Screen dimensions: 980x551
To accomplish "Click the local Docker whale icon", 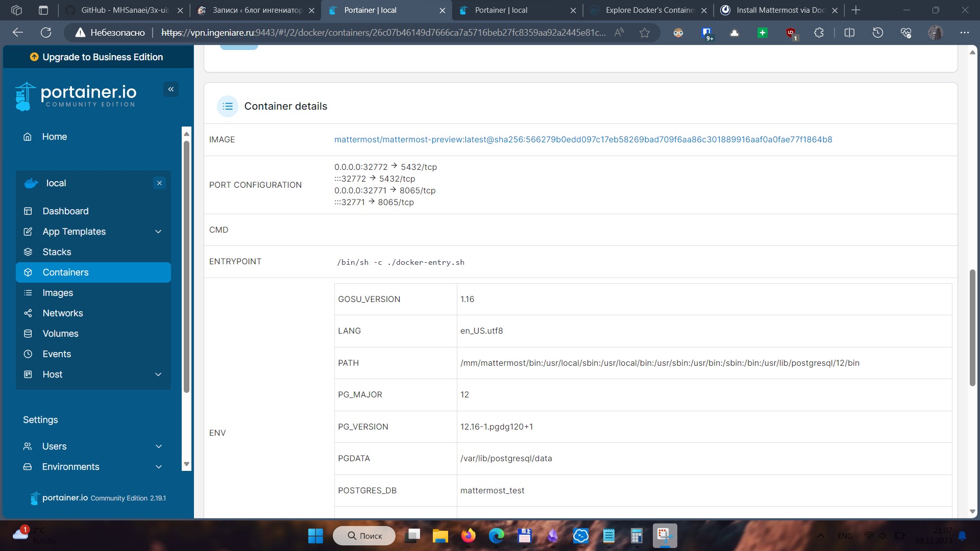I will [31, 183].
